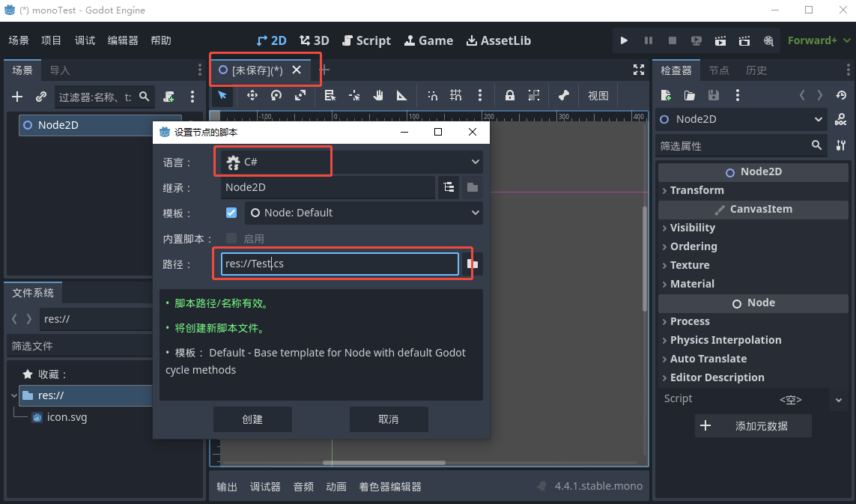Choose the Move mode tool
Image resolution: width=856 pixels, height=504 pixels.
252,96
